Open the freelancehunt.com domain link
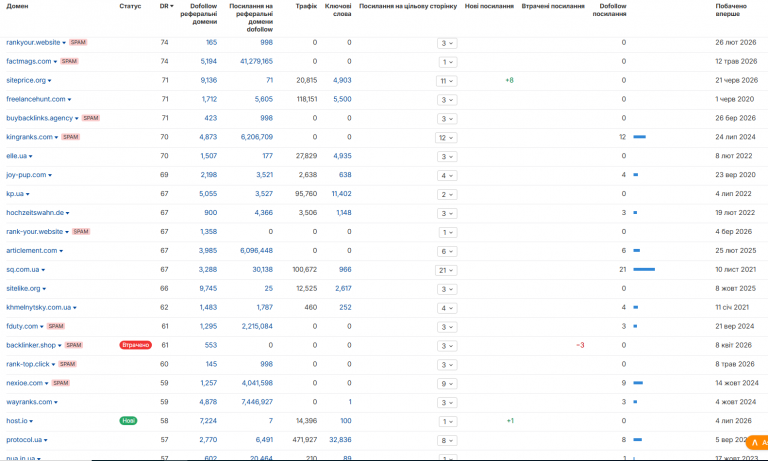 [x=35, y=99]
